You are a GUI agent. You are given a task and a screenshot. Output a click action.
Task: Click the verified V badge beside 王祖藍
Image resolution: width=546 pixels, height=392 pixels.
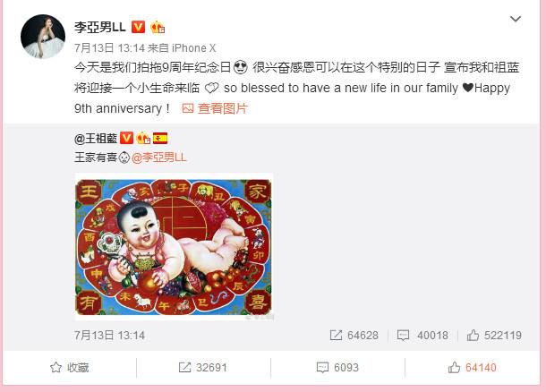[x=127, y=138]
